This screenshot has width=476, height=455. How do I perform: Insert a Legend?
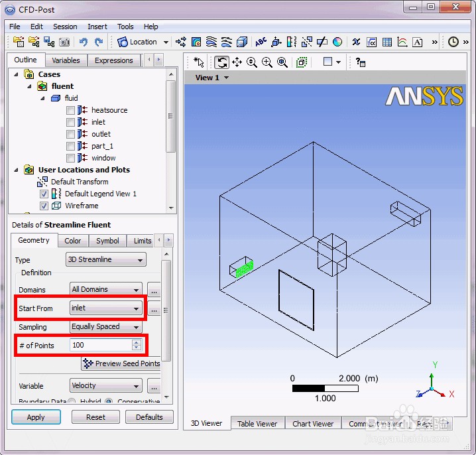292,42
